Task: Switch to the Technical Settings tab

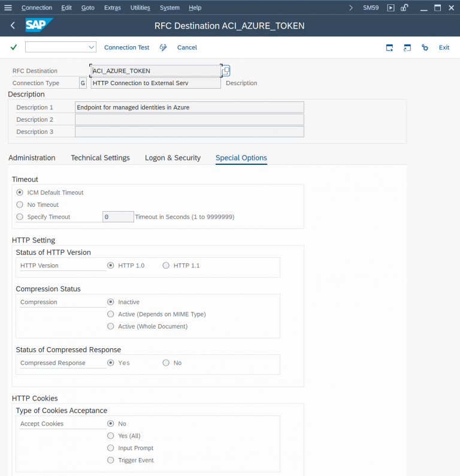Action: coord(101,158)
